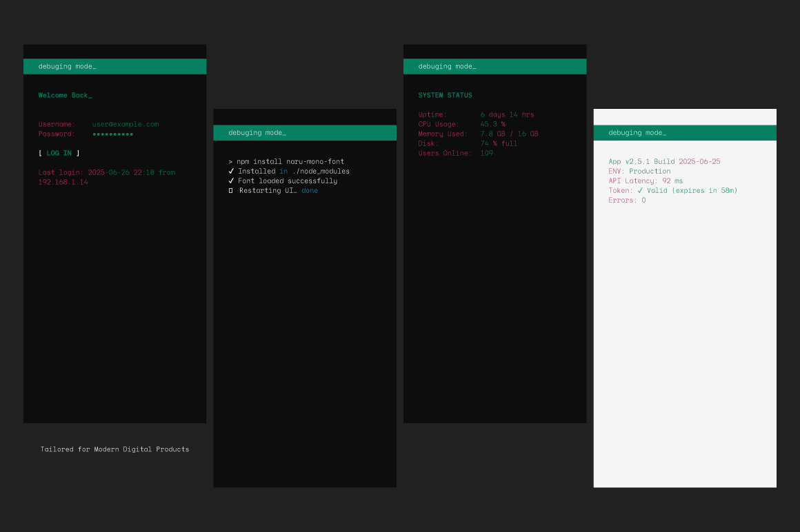
Task: Click the Memory Used 7.8 GB / 16 GB row
Action: (x=478, y=134)
